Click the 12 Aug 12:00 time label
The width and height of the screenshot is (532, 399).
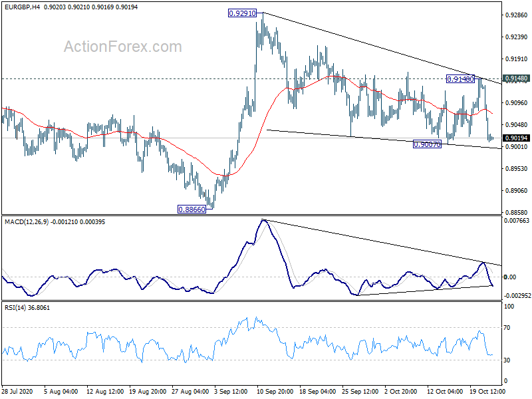click(105, 391)
